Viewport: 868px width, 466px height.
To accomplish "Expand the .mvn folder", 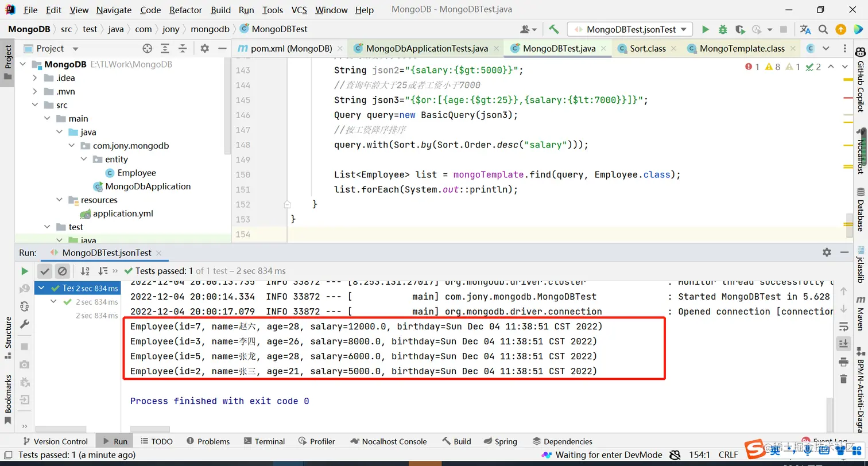I will (x=35, y=91).
